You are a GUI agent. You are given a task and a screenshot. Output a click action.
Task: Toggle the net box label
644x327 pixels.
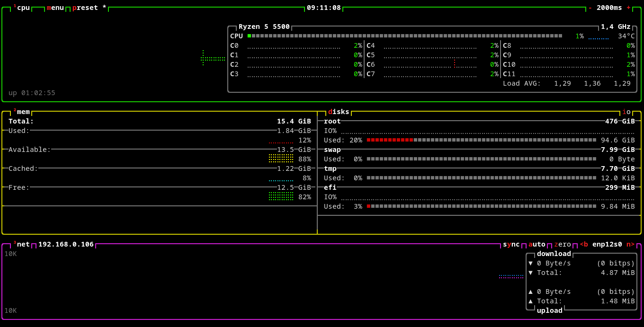(23, 244)
